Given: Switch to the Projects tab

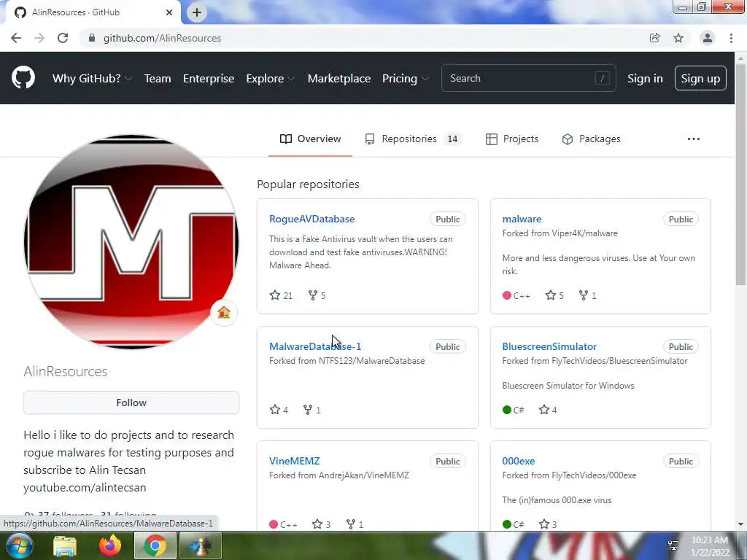Looking at the screenshot, I should [512, 139].
